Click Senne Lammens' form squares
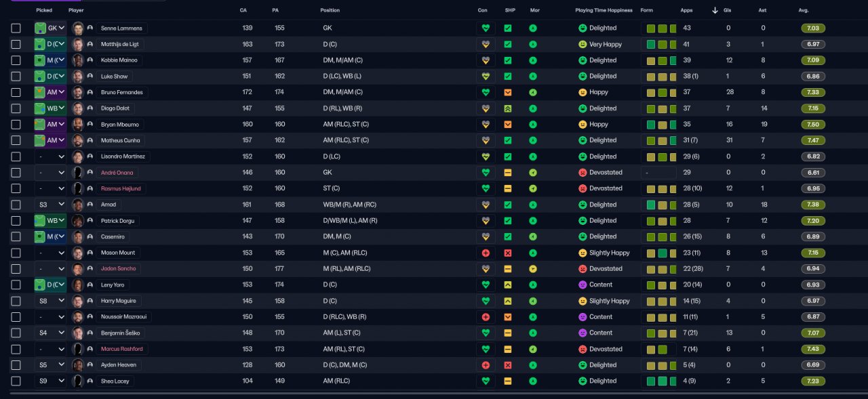 (x=658, y=28)
